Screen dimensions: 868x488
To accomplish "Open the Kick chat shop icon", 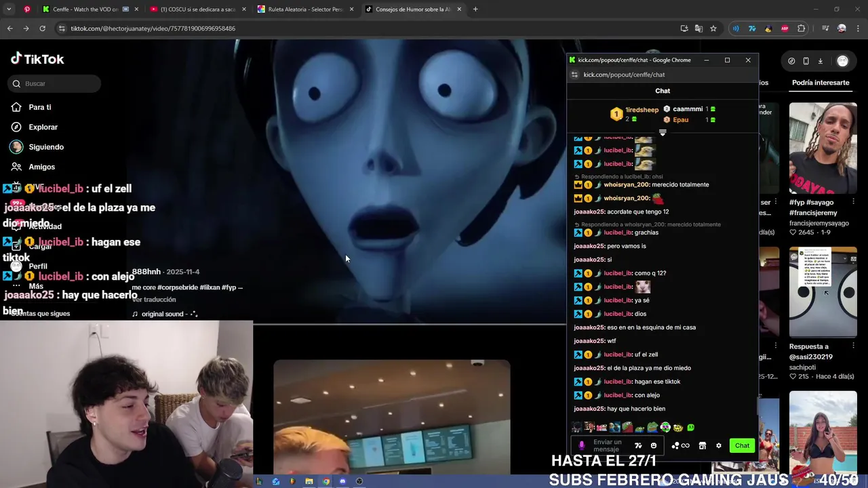I will pyautogui.click(x=703, y=445).
